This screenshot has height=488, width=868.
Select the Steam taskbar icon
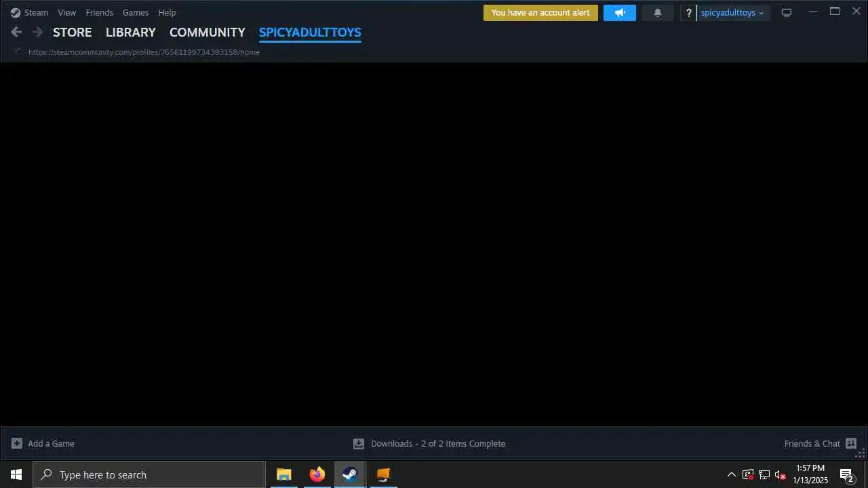click(350, 474)
